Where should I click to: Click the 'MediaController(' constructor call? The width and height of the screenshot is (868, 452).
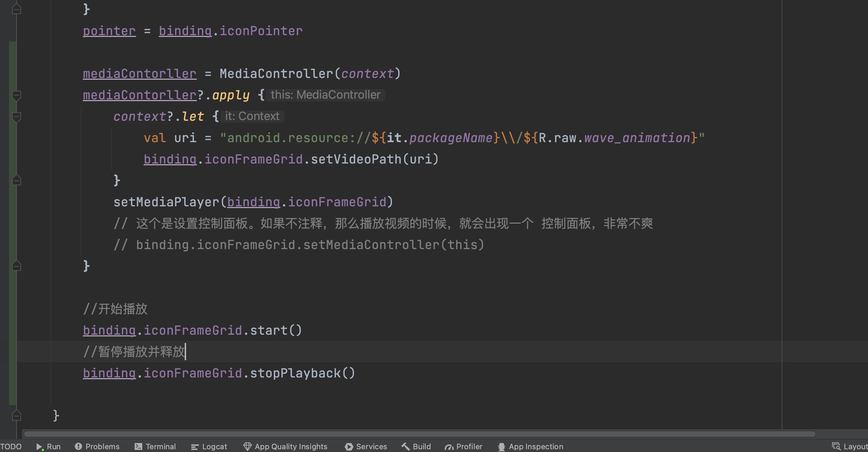tap(280, 74)
